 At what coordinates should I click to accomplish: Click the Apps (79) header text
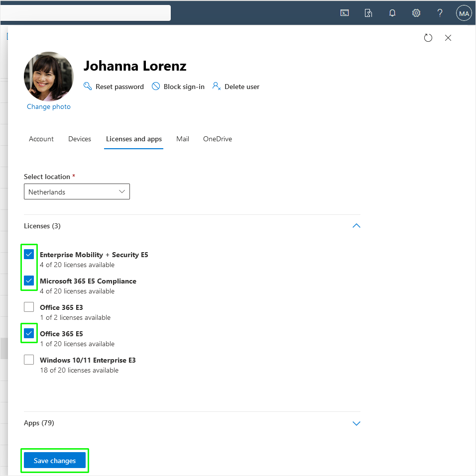(39, 423)
